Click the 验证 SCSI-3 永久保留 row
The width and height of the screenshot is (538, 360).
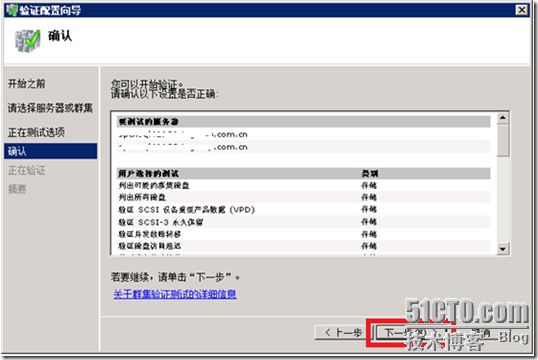(x=304, y=222)
